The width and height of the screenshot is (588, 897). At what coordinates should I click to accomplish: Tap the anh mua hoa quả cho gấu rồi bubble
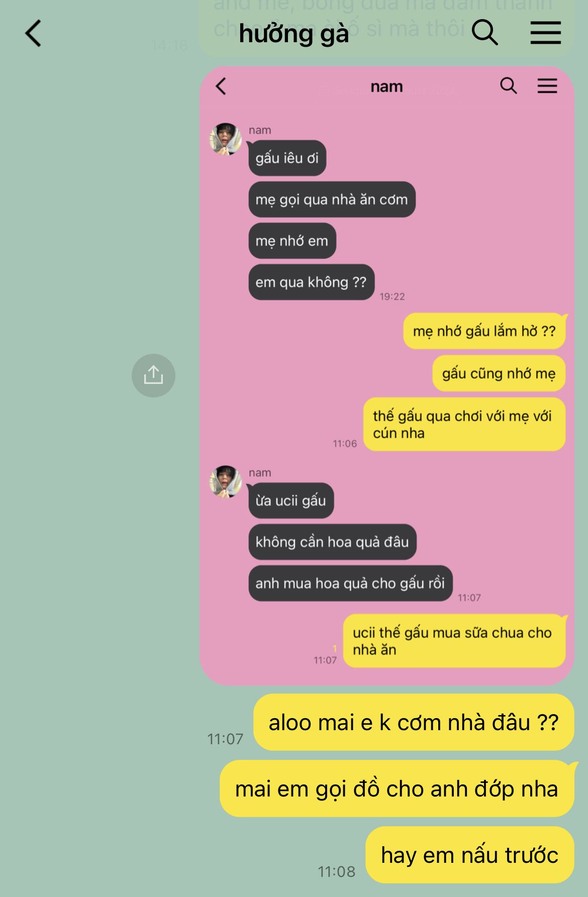pos(350,583)
